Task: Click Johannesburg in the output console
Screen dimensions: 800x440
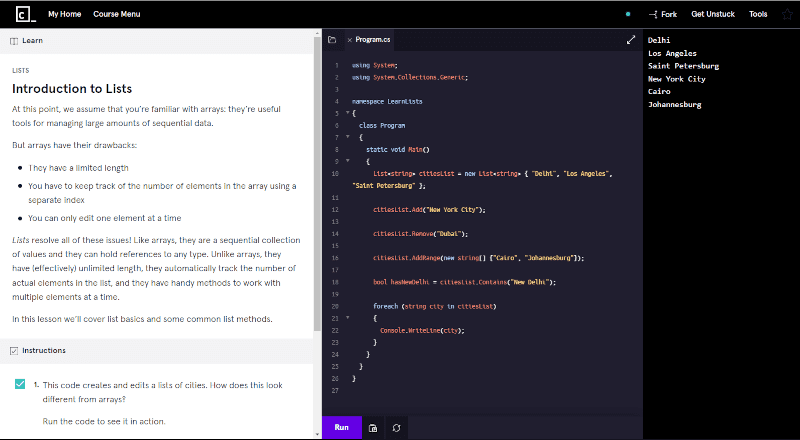Action: (674, 105)
